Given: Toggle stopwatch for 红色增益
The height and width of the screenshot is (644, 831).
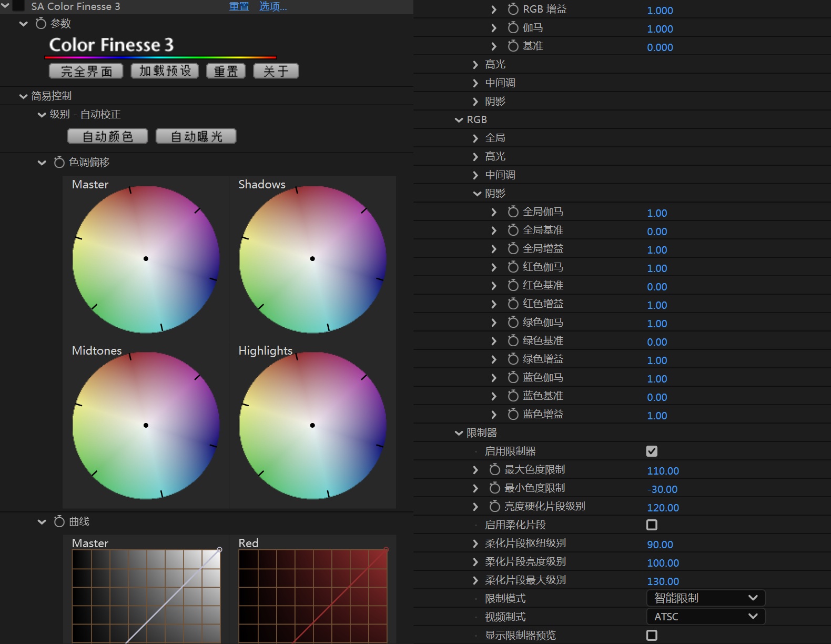Looking at the screenshot, I should [x=513, y=304].
